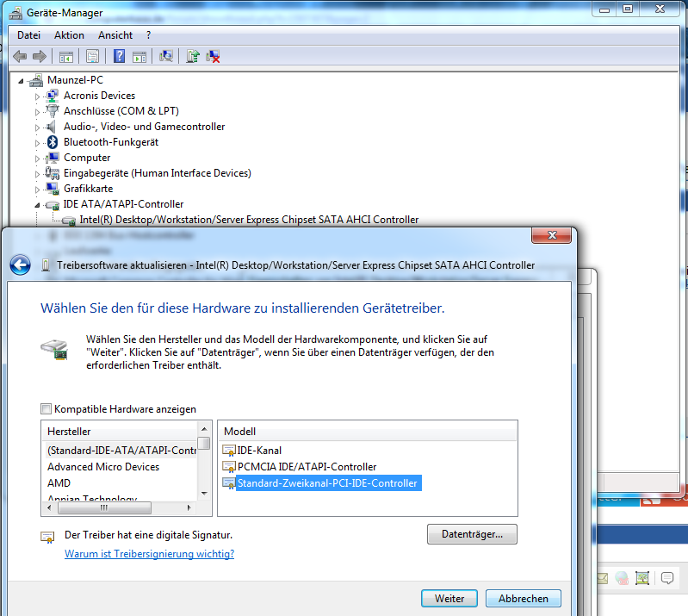
Task: Expand the Bluetooth-Funkgerät node
Action: 37,143
